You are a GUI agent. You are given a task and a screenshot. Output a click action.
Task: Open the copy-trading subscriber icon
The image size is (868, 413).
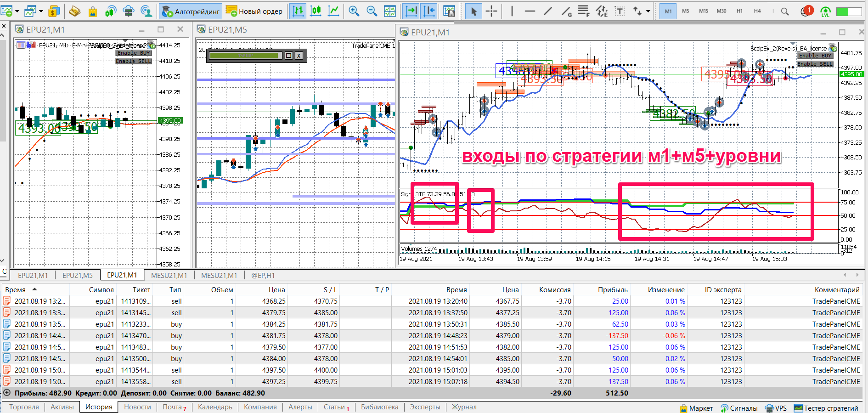(146, 11)
